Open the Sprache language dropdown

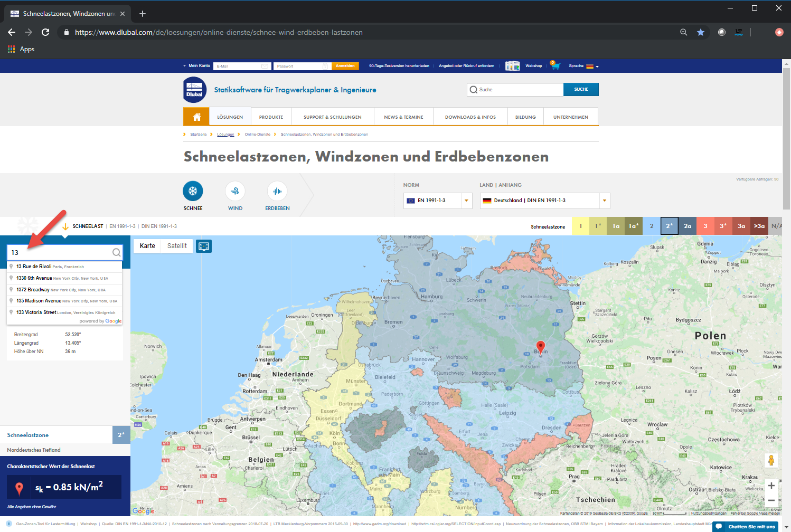pos(584,66)
